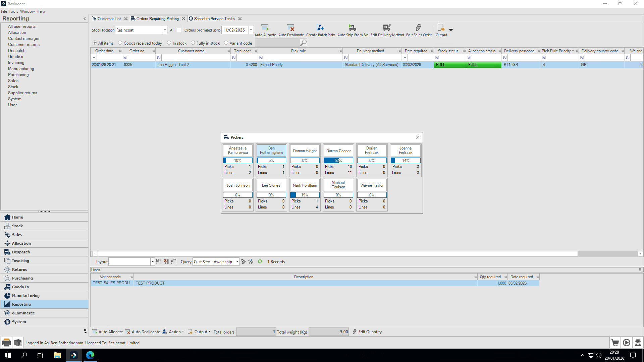Click the green refresh query icon

pyautogui.click(x=260, y=261)
